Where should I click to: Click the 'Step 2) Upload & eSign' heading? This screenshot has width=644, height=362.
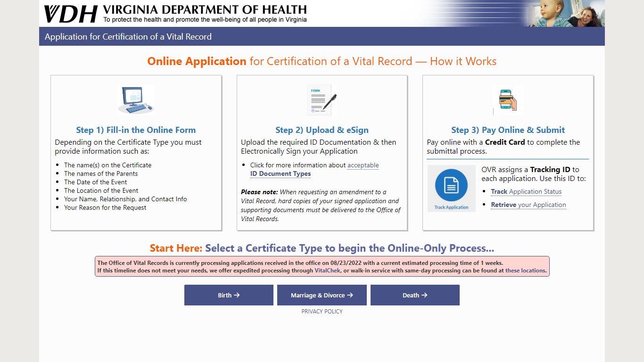[322, 130]
